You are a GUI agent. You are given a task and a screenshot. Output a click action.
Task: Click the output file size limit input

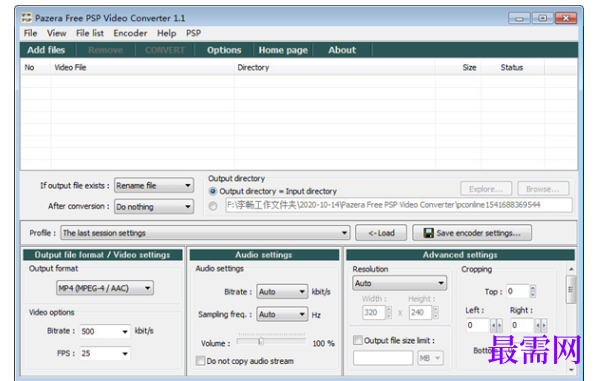(x=383, y=358)
